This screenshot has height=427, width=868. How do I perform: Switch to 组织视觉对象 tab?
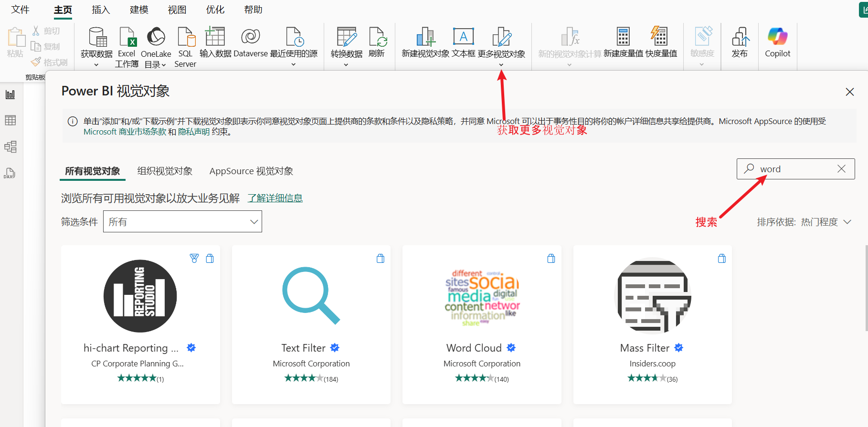coord(165,171)
